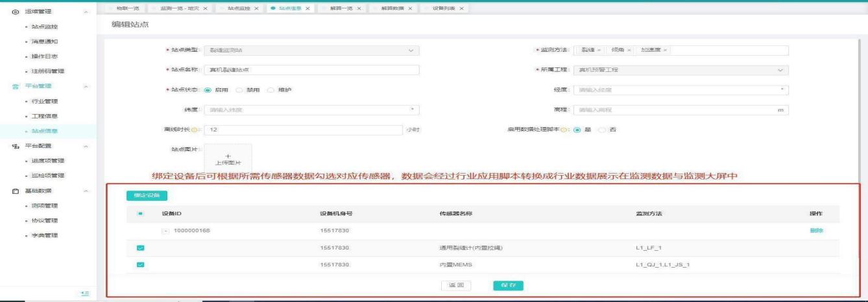The height and width of the screenshot is (302, 868).
Task: Remove the 加速度 tag from 监测方法
Action: pos(665,51)
